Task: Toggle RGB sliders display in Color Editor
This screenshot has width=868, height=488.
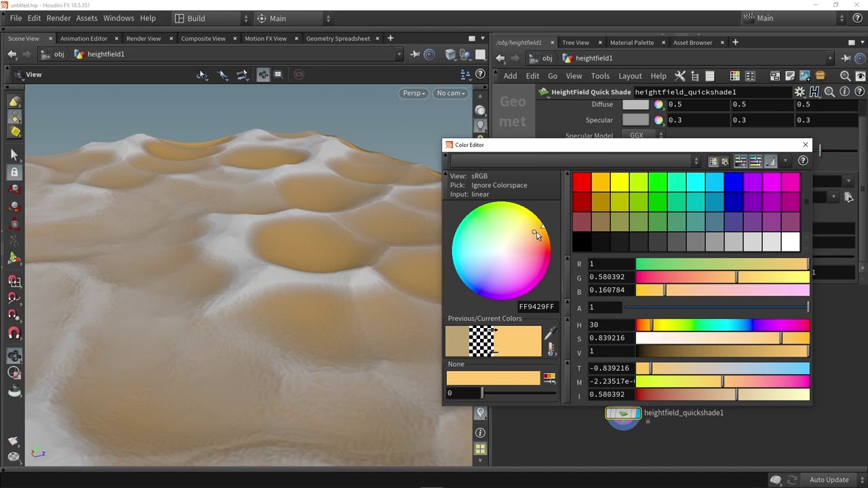Action: (741, 161)
